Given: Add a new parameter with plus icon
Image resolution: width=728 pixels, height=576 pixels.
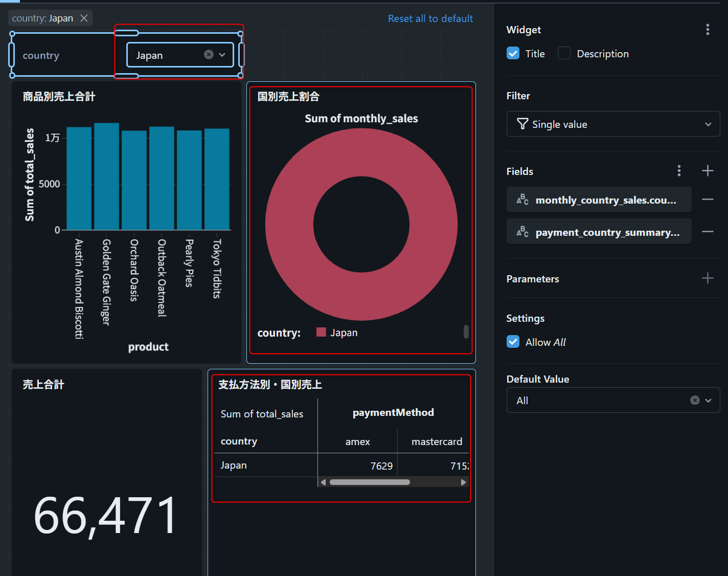Looking at the screenshot, I should 708,278.
